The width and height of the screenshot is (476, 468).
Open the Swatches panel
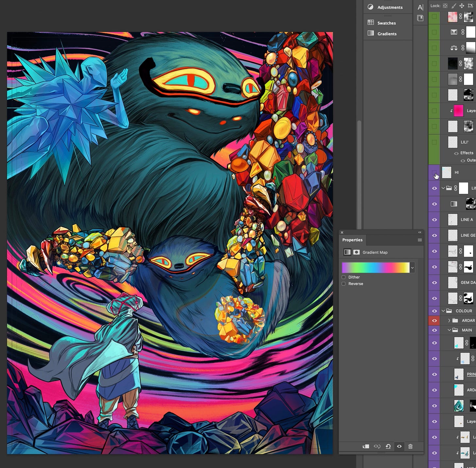(382, 23)
